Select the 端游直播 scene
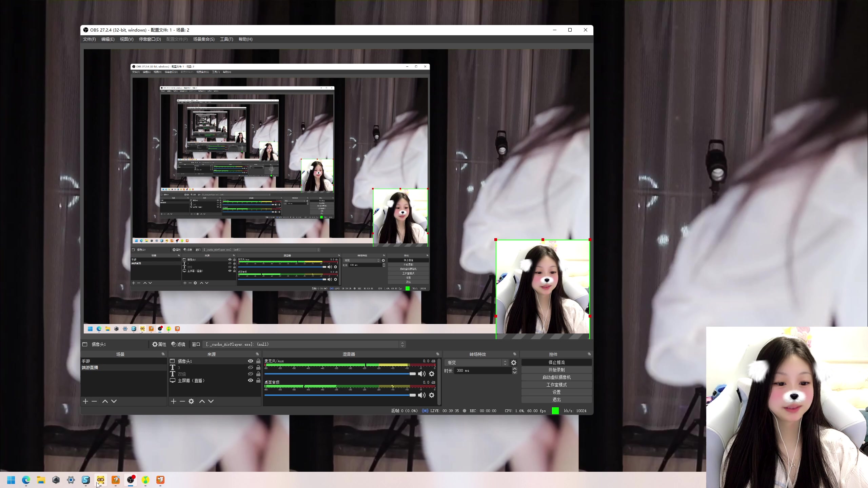Image resolution: width=868 pixels, height=488 pixels. point(124,368)
